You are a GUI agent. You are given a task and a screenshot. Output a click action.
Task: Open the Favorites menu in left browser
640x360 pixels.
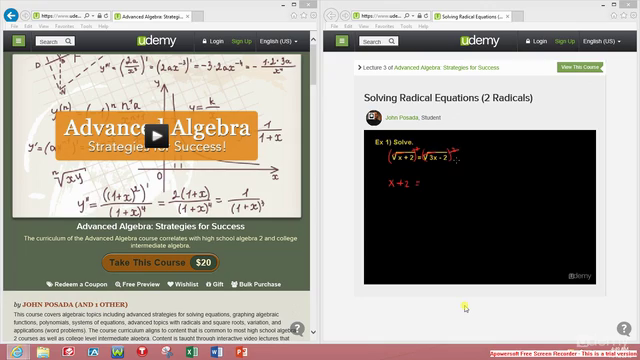point(64,26)
